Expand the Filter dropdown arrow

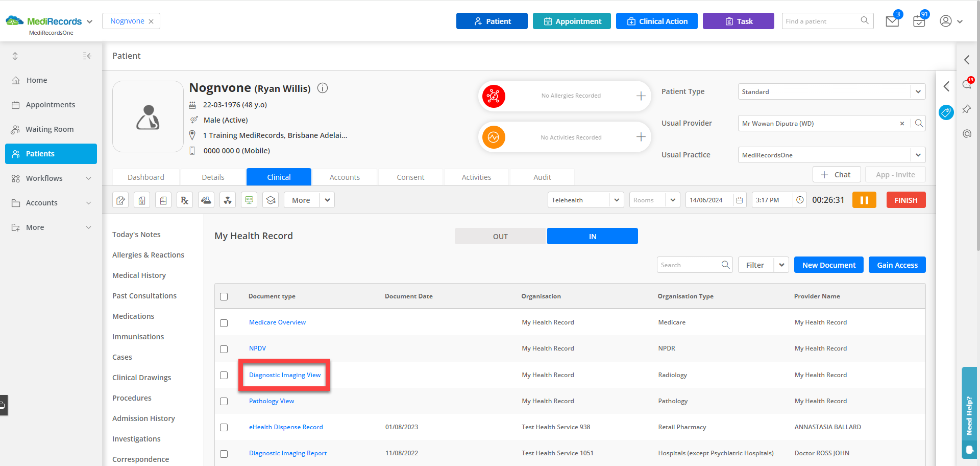click(781, 265)
